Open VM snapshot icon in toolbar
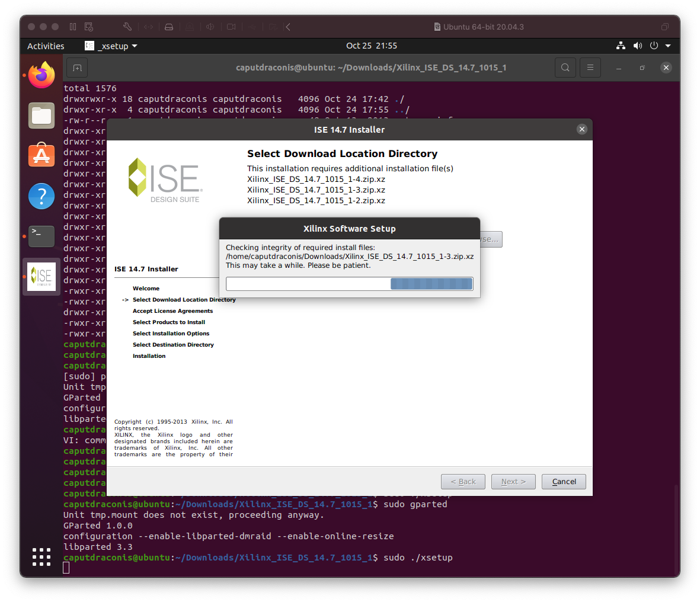Image resolution: width=700 pixels, height=602 pixels. pyautogui.click(x=89, y=27)
